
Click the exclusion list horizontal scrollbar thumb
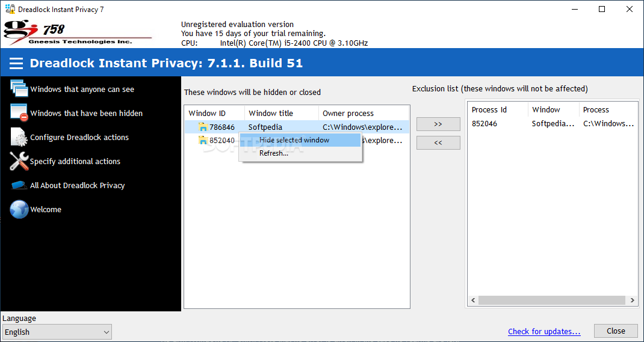click(x=553, y=301)
